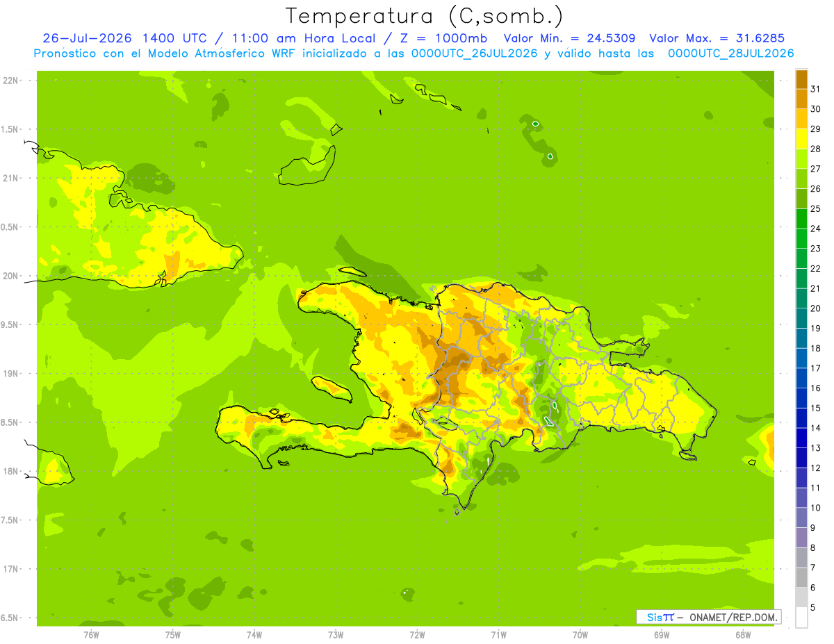Select the legend number 12
Screen dimensions: 834x644
(816, 468)
